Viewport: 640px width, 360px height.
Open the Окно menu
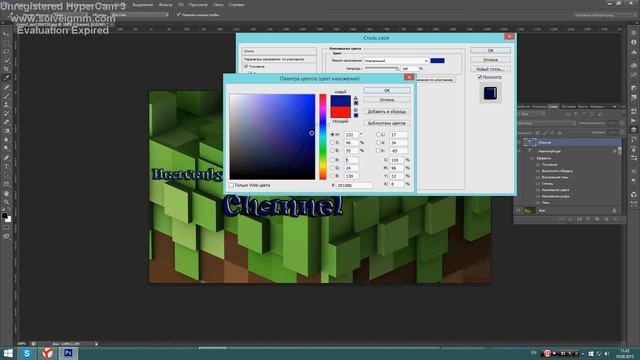(x=218, y=5)
